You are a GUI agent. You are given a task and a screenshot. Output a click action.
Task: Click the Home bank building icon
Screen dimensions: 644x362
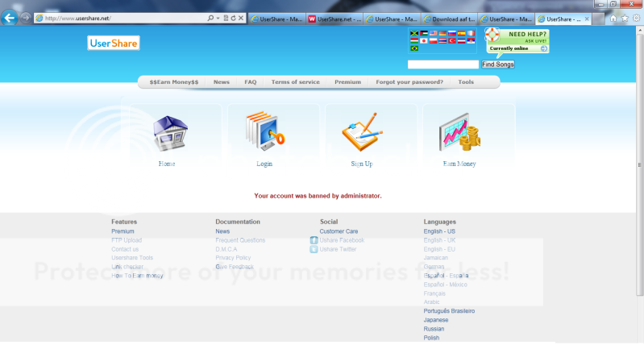click(x=169, y=134)
